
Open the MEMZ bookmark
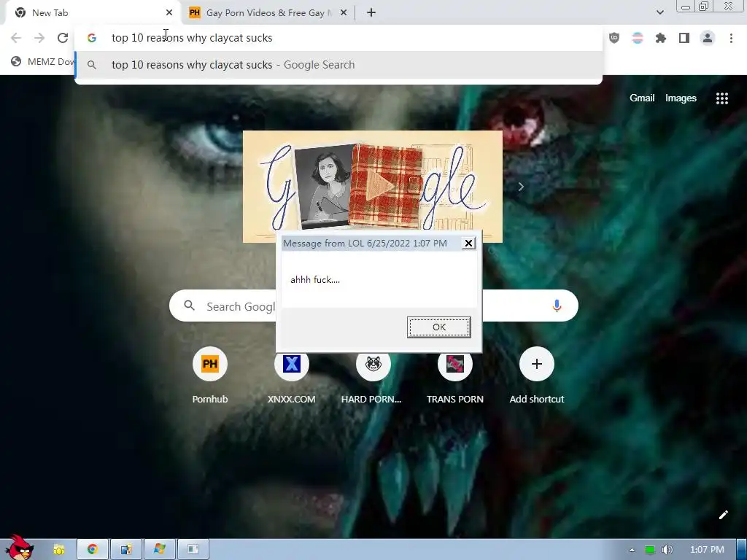[43, 61]
